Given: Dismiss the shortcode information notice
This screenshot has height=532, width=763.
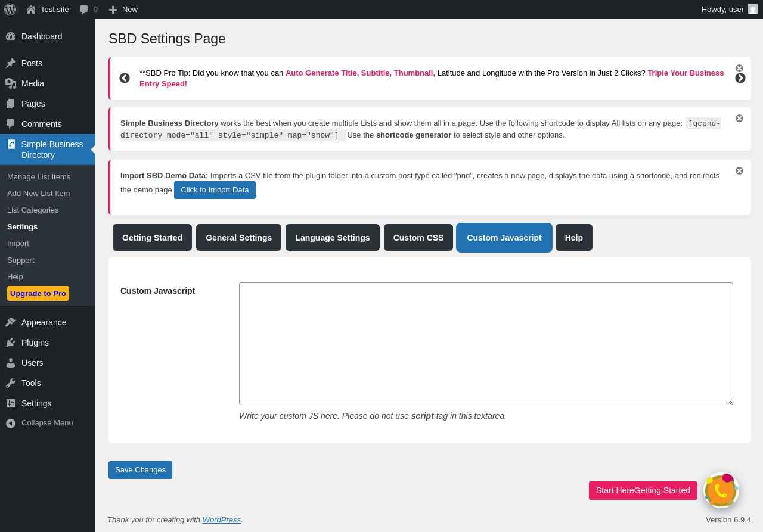Looking at the screenshot, I should coord(739,119).
